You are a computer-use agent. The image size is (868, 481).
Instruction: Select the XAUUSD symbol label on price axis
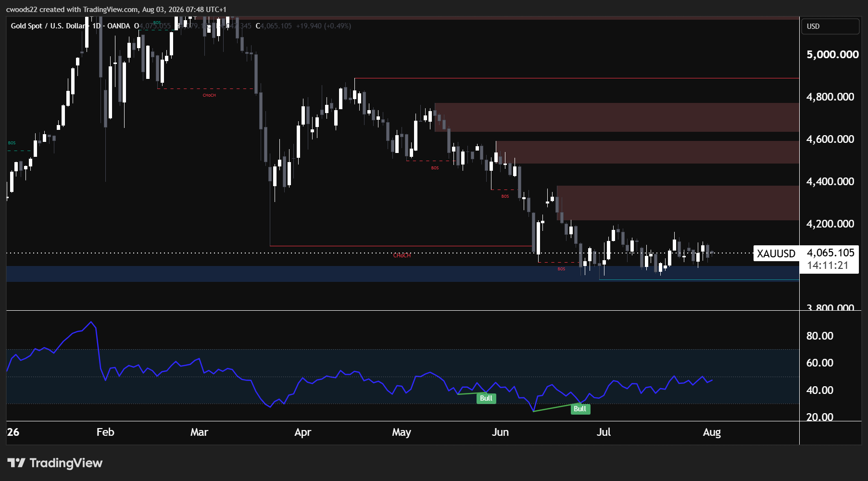(776, 253)
